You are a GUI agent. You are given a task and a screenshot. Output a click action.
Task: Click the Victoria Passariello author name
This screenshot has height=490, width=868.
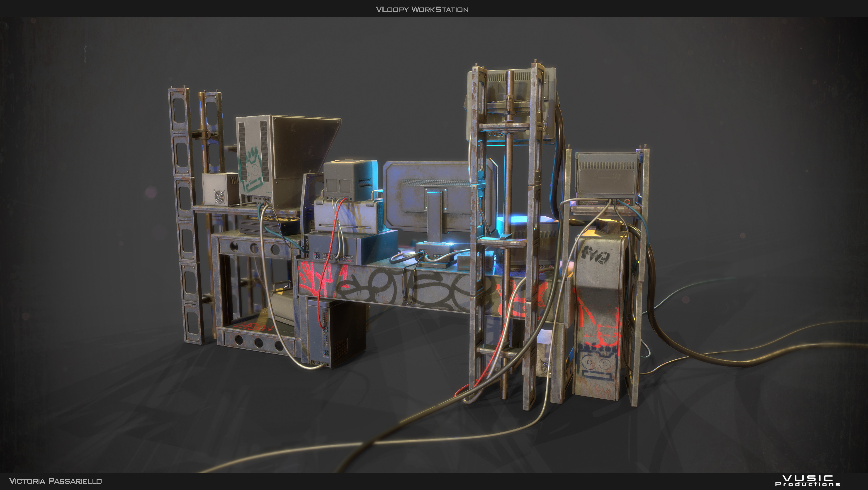click(55, 480)
